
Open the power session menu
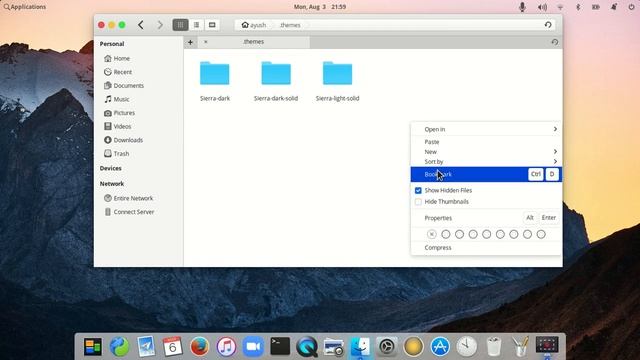tap(631, 7)
